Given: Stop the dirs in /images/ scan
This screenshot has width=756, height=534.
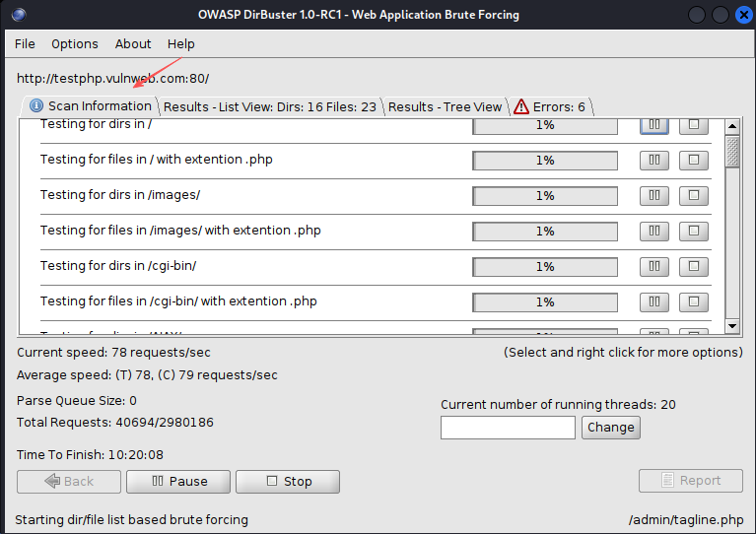Looking at the screenshot, I should coord(693,196).
